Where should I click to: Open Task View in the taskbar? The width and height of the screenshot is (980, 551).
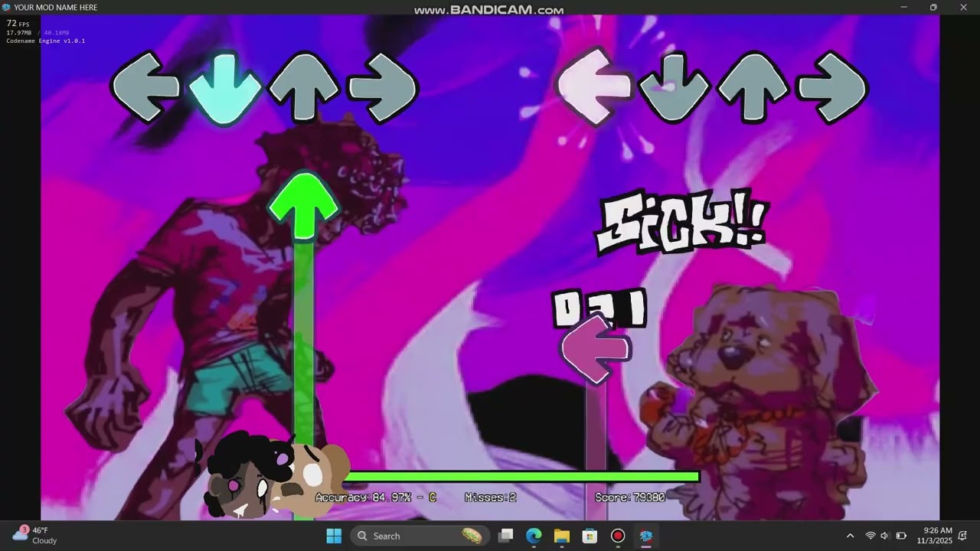(505, 536)
